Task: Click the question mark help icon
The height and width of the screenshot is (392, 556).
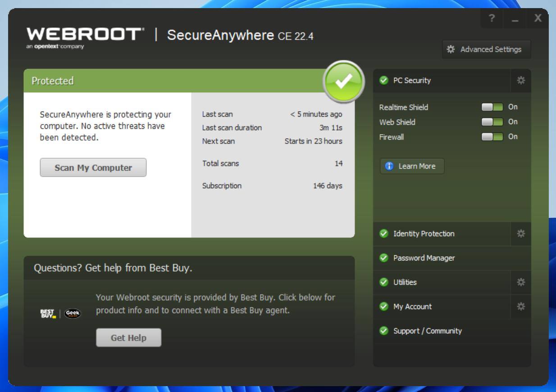Action: pyautogui.click(x=492, y=18)
